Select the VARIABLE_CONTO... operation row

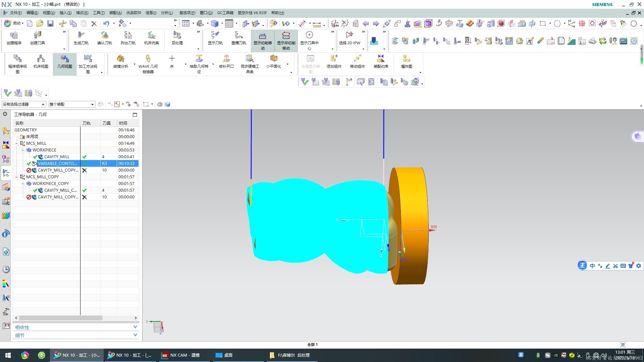pyautogui.click(x=76, y=164)
